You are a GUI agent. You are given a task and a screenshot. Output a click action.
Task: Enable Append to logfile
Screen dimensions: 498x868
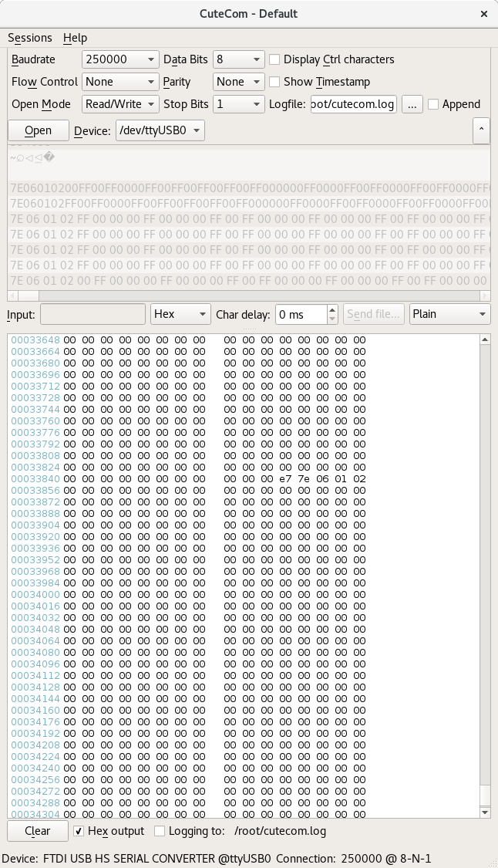(x=433, y=104)
